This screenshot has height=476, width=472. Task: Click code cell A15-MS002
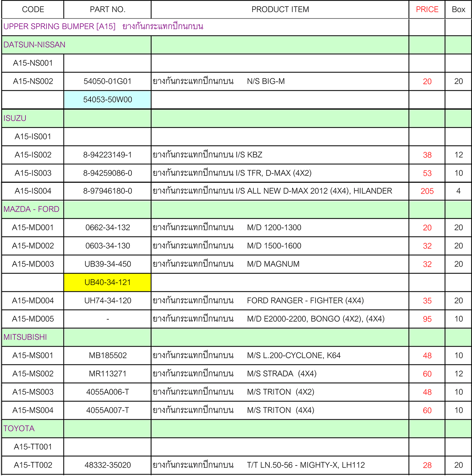tap(33, 374)
